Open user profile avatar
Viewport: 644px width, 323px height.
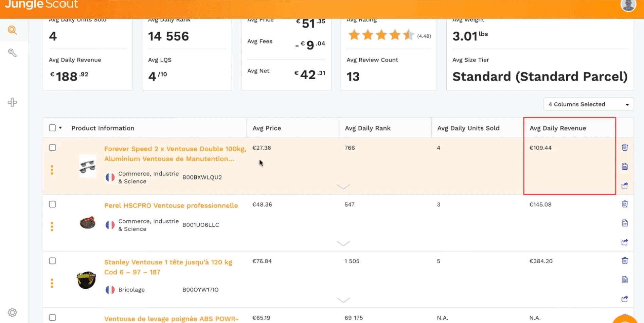pos(628,5)
